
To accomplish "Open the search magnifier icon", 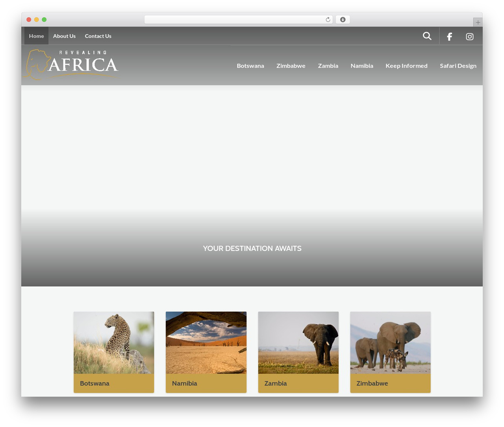I will tap(427, 36).
